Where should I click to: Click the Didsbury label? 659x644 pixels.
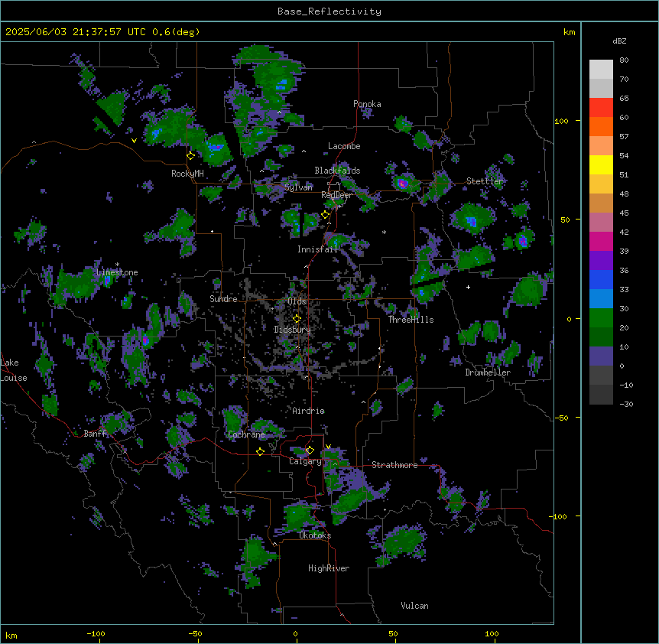click(293, 330)
